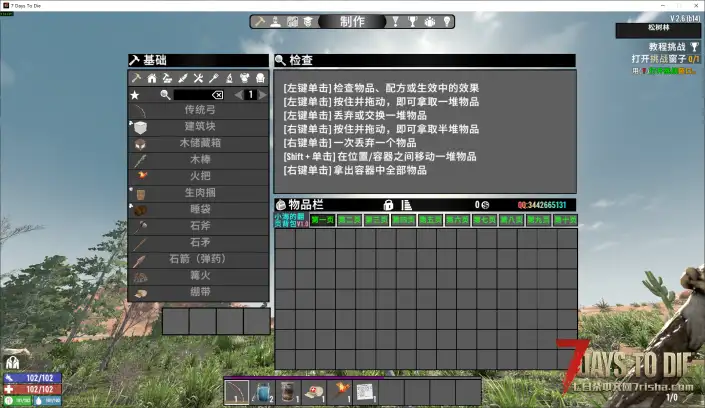705x408 pixels.
Task: Click the dukes coin currency icon
Action: (x=486, y=205)
